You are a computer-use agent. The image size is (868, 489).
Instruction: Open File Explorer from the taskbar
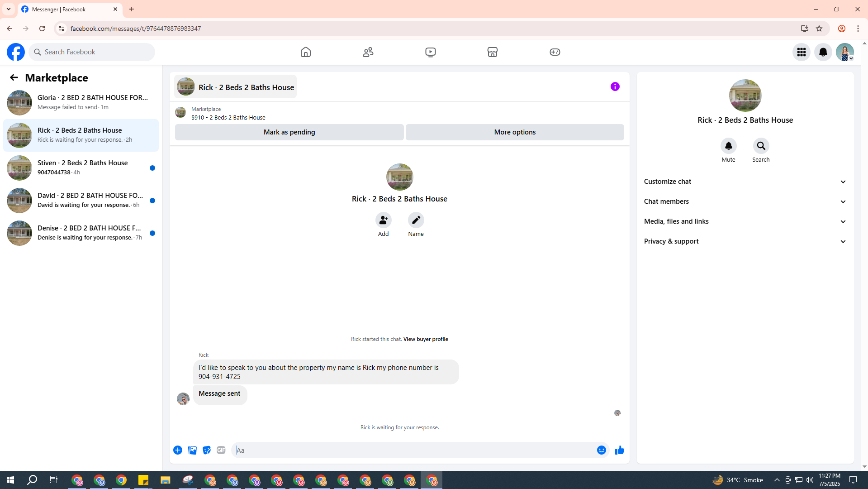tap(166, 480)
